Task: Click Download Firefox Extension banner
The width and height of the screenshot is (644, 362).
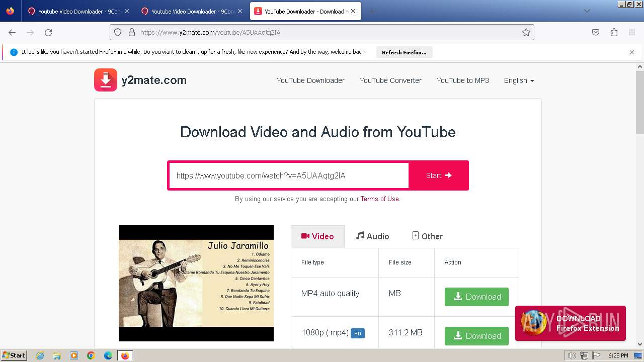Action: pos(571,323)
